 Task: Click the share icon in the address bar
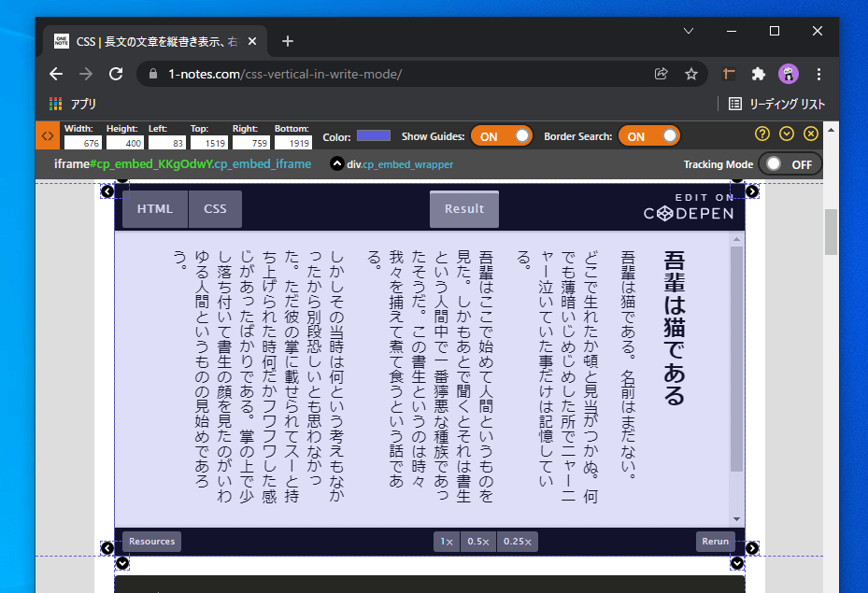pyautogui.click(x=661, y=73)
